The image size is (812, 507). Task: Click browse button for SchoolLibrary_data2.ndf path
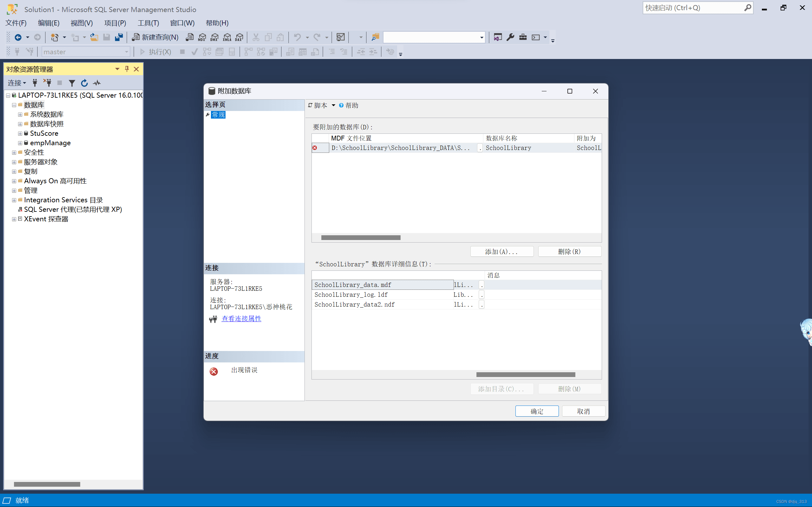481,304
